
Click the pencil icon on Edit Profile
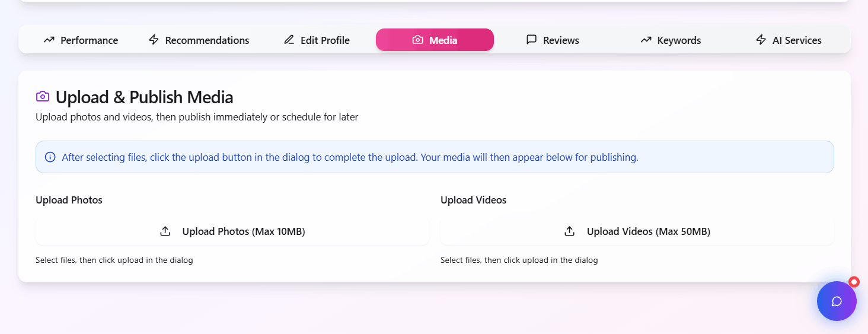coord(289,40)
